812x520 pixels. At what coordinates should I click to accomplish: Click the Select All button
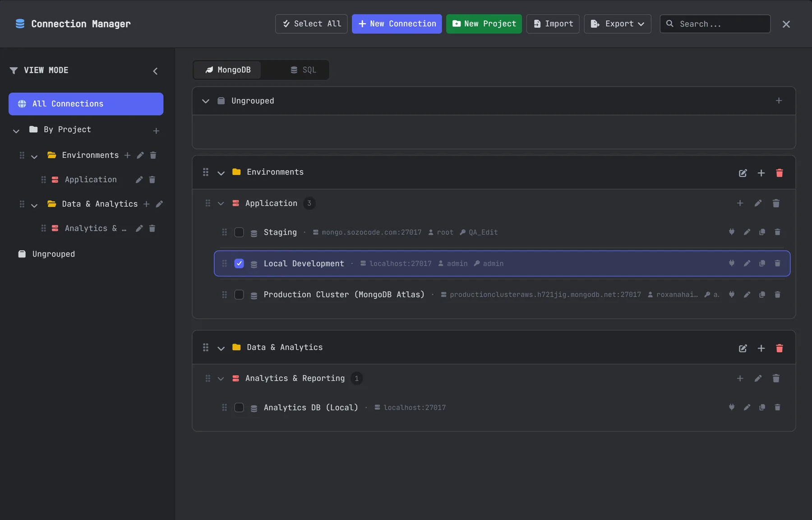[x=311, y=24]
